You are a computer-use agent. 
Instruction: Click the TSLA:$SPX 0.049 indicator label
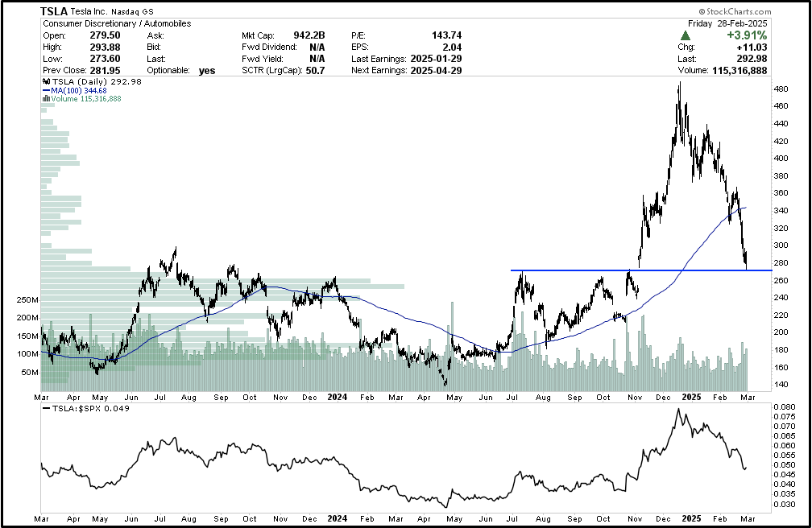pyautogui.click(x=90, y=408)
